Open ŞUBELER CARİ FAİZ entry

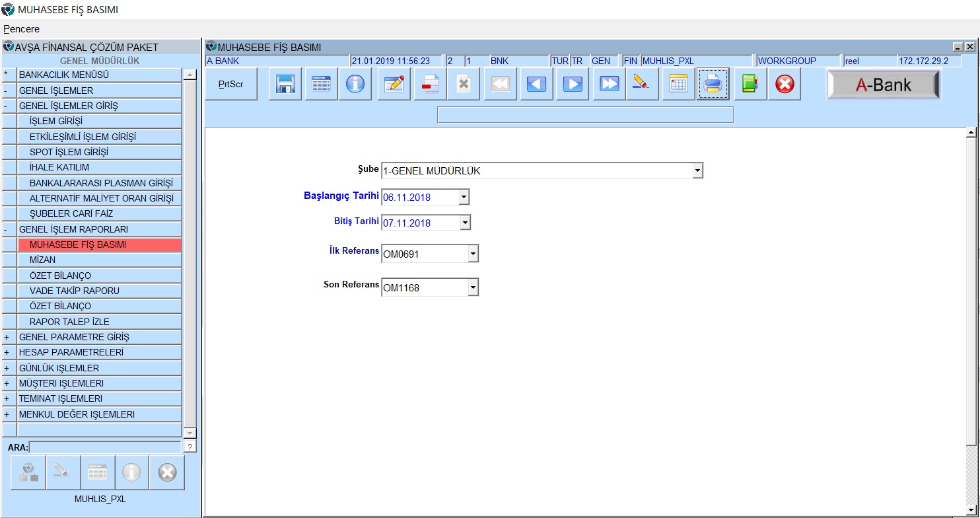coord(99,213)
